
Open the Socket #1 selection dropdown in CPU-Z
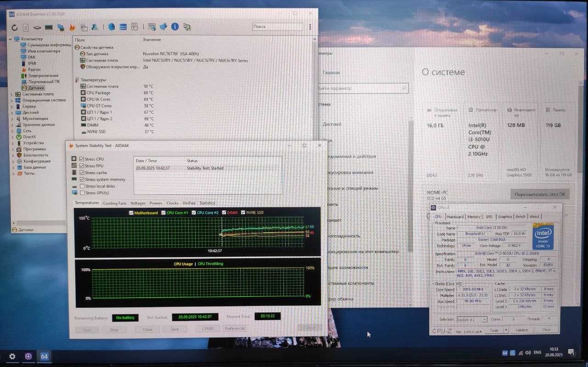472,320
